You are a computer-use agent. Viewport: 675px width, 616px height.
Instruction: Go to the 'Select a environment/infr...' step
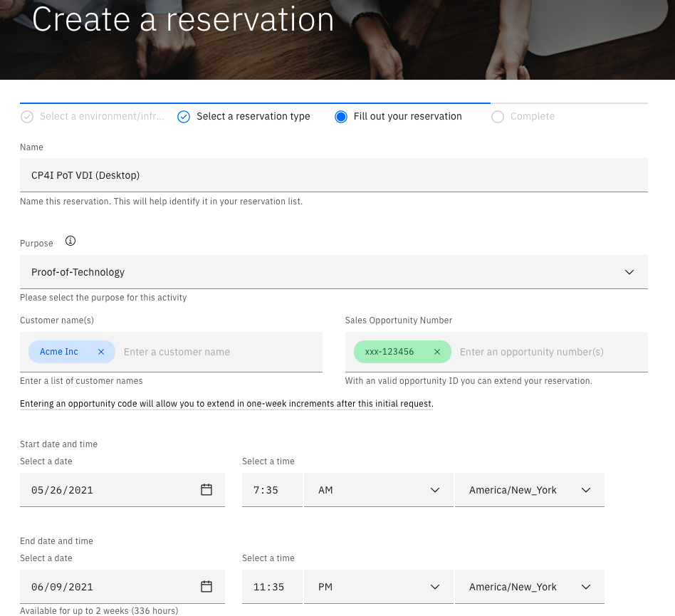(x=102, y=117)
